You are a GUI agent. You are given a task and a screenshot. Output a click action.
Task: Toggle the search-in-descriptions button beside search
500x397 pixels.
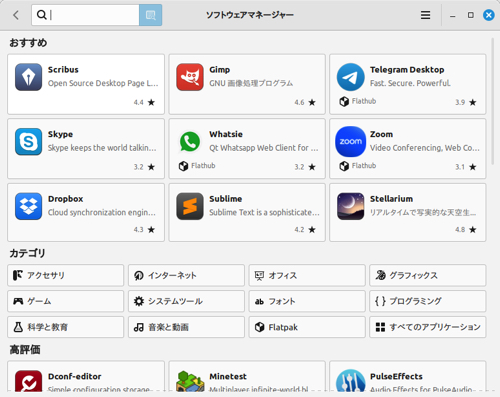coord(150,15)
